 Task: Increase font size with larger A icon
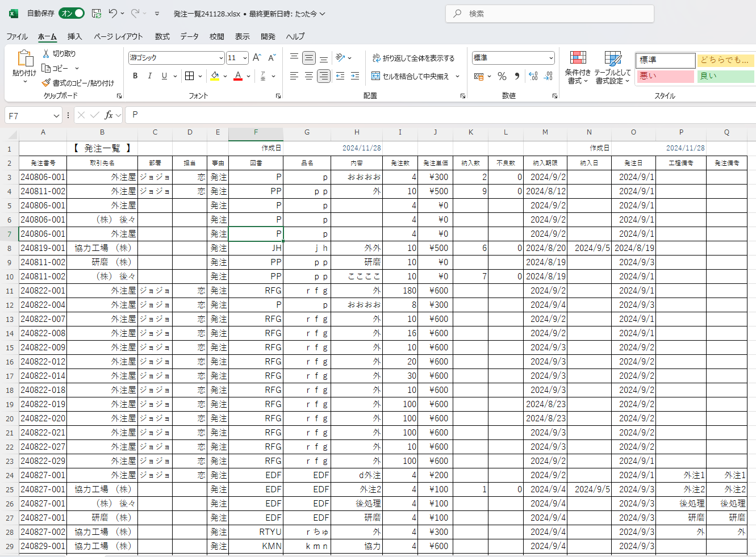pyautogui.click(x=257, y=57)
